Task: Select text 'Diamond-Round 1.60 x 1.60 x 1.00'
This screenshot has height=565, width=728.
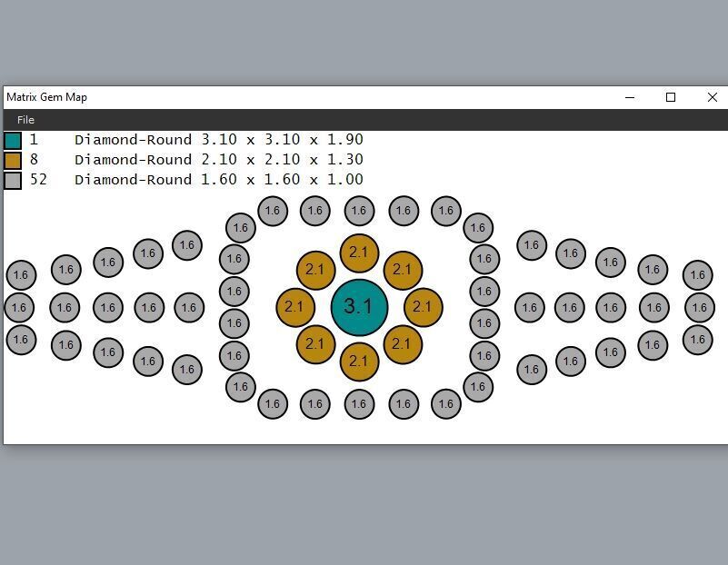Action: (219, 180)
